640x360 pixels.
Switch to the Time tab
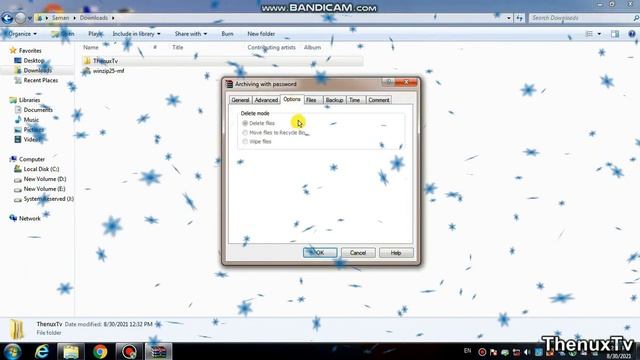point(355,100)
